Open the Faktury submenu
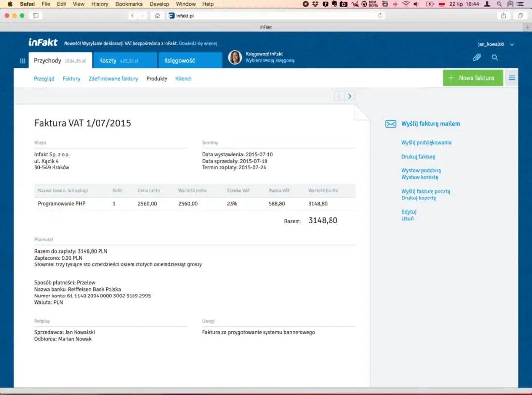Viewport: 532px width, 395px height. pos(71,79)
